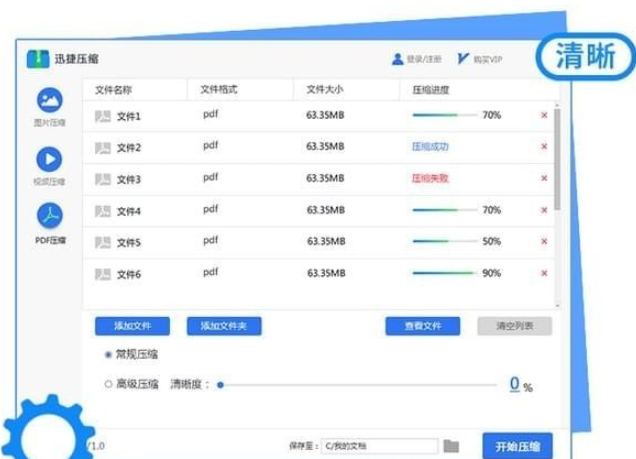The image size is (636, 459).
Task: Click the 查看文件 button
Action: pyautogui.click(x=423, y=326)
